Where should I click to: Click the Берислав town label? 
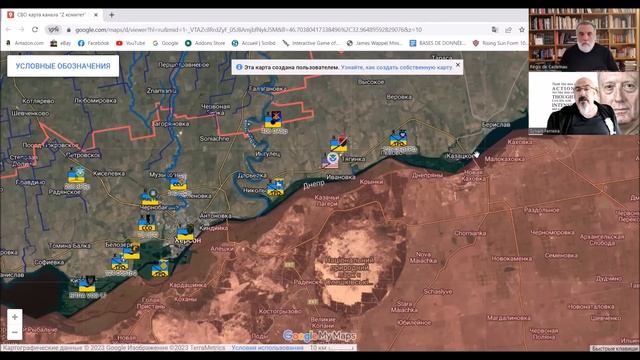coord(496,124)
